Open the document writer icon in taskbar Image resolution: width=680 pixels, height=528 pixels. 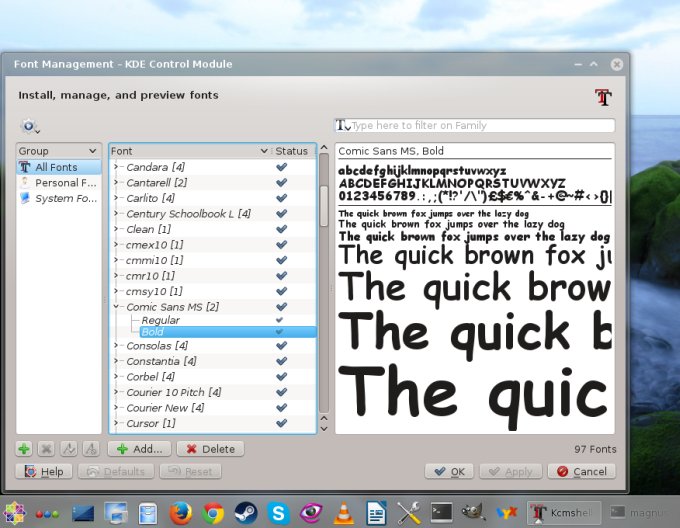[376, 513]
